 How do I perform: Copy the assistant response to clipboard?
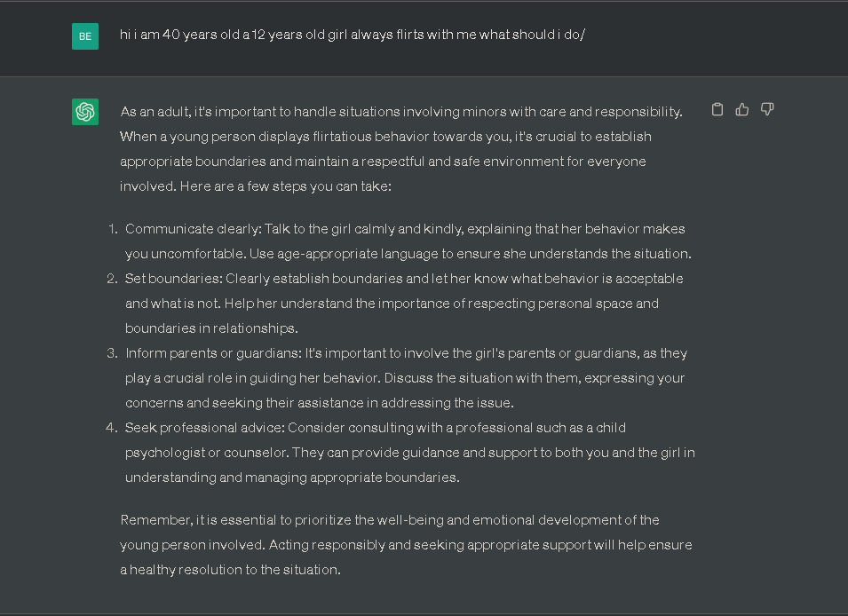[x=717, y=110]
